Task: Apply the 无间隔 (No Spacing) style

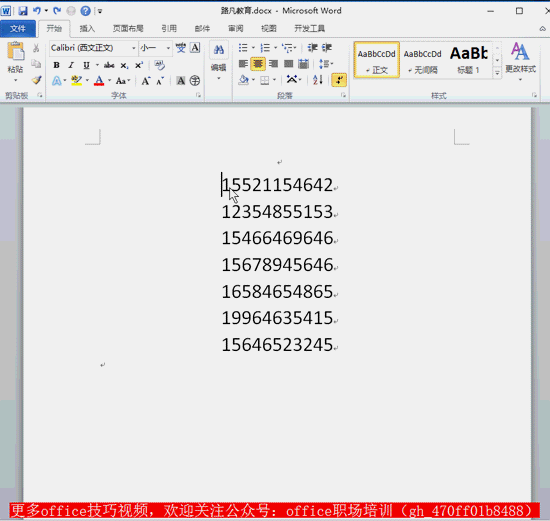Action: [423, 60]
